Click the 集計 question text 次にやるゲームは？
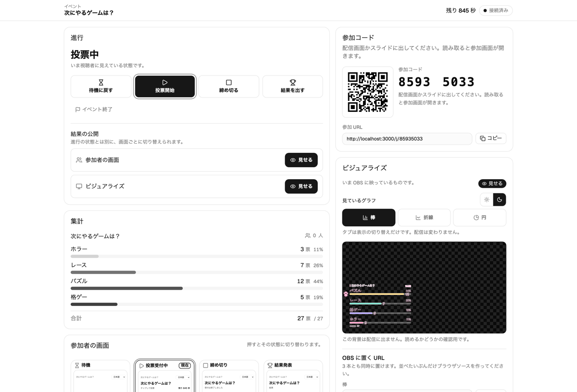Viewport: 577px width, 392px height. 95,236
